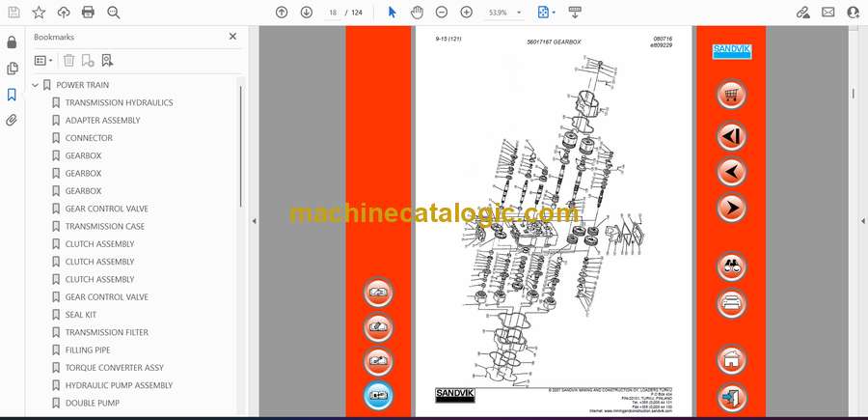Open the CONNECTOR bookmark
This screenshot has height=420, width=868.
pos(89,138)
